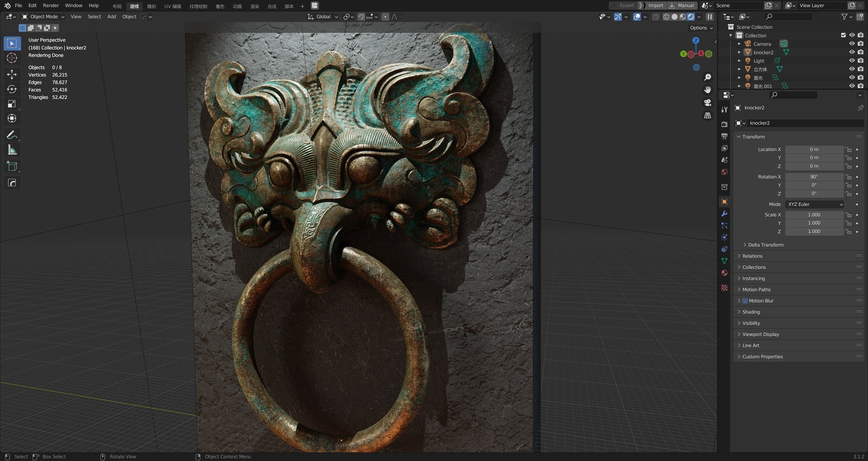Pin the properties editor context

860,108
